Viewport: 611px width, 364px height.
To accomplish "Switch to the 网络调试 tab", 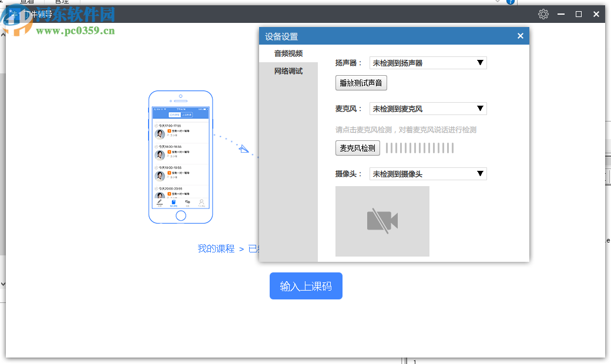I will (x=287, y=71).
